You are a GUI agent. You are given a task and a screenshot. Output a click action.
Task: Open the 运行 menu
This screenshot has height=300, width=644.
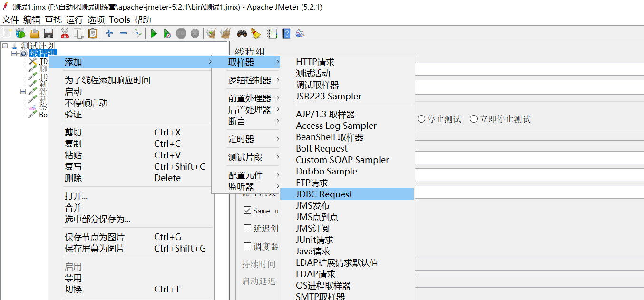point(75,19)
